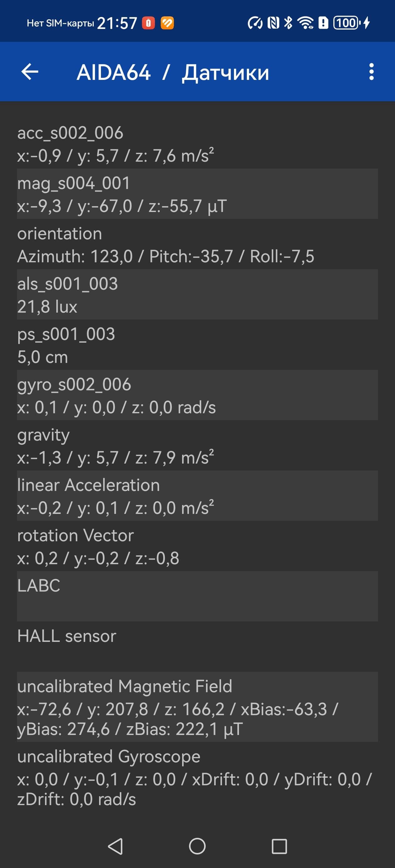Image resolution: width=395 pixels, height=868 pixels.
Task: Tap the Wi-Fi status bar icon
Action: 305,23
